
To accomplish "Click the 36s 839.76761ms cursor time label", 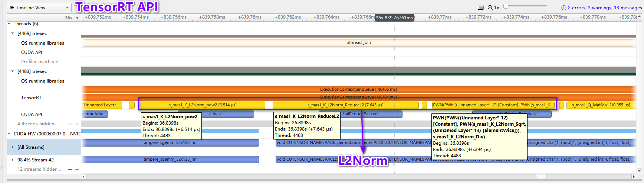I will click(x=394, y=17).
